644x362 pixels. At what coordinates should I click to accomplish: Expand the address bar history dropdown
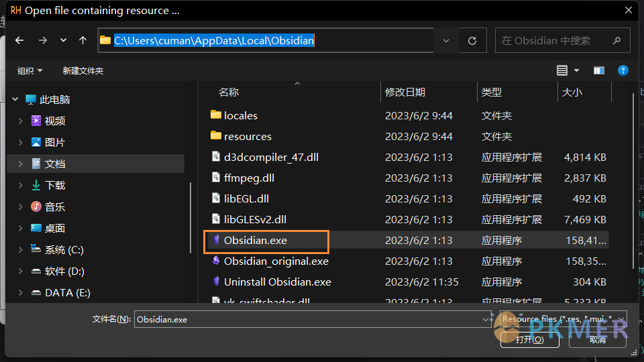446,41
